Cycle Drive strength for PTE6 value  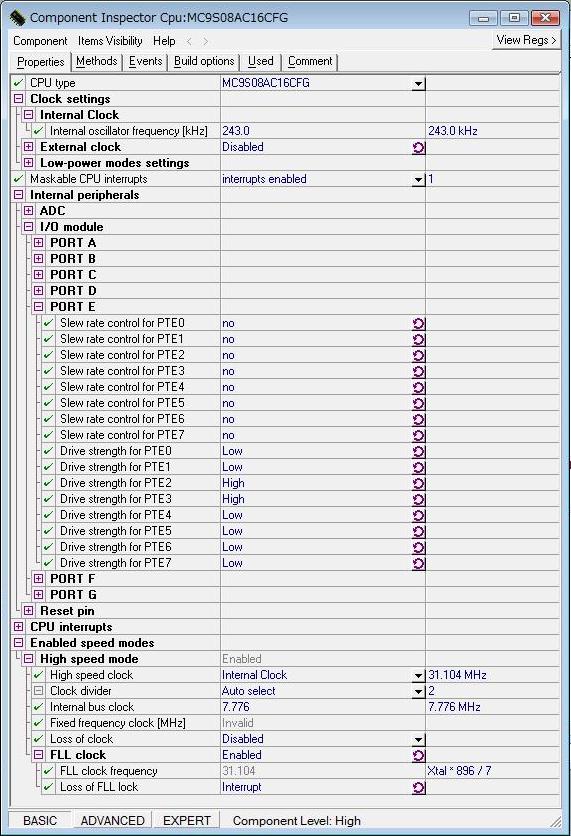[x=419, y=548]
